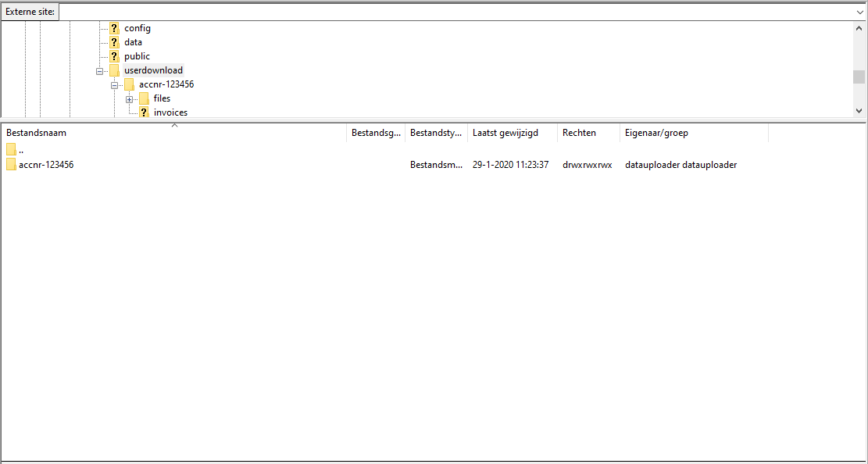
Task: Click tree scrollbar up arrow
Action: tap(859, 28)
